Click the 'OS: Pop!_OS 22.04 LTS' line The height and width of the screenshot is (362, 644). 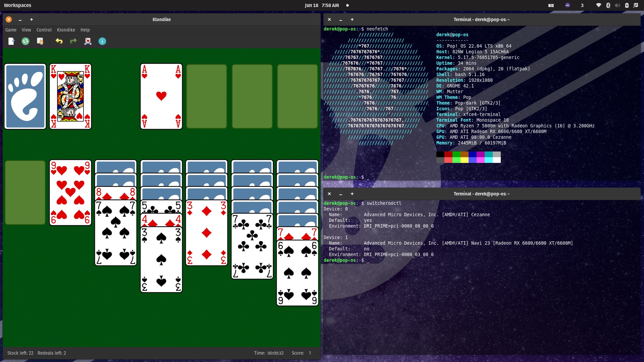[474, 46]
